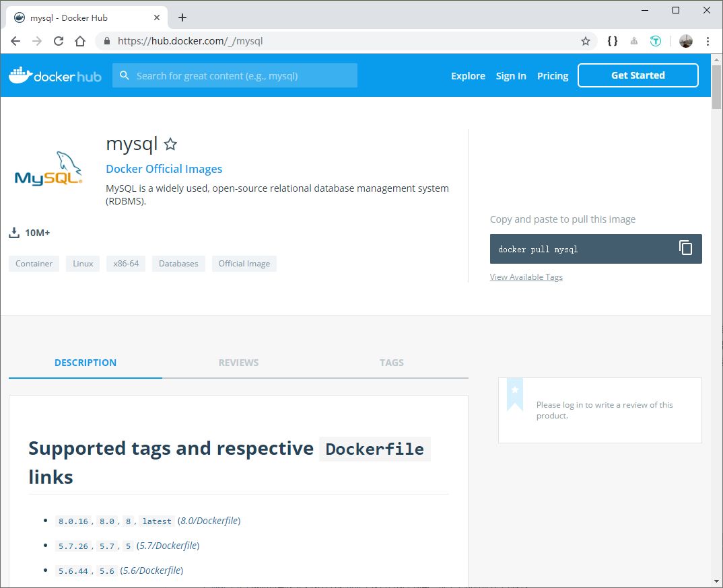Screen dimensions: 723x588
Task: Copy the docker pull mysql command
Action: (686, 248)
